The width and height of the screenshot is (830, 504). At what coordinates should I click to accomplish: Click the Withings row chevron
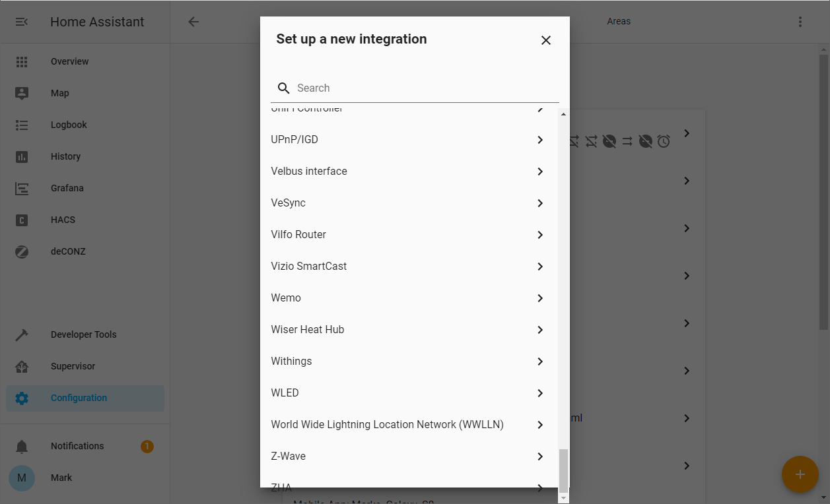pos(540,362)
